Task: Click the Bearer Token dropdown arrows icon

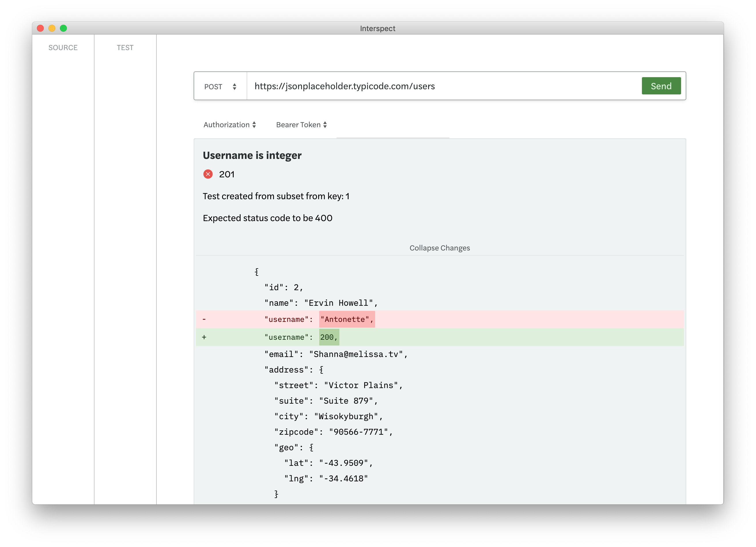Action: [325, 125]
